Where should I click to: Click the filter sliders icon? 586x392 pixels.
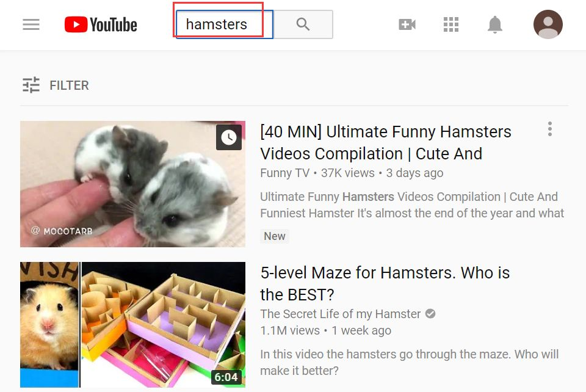pos(31,85)
